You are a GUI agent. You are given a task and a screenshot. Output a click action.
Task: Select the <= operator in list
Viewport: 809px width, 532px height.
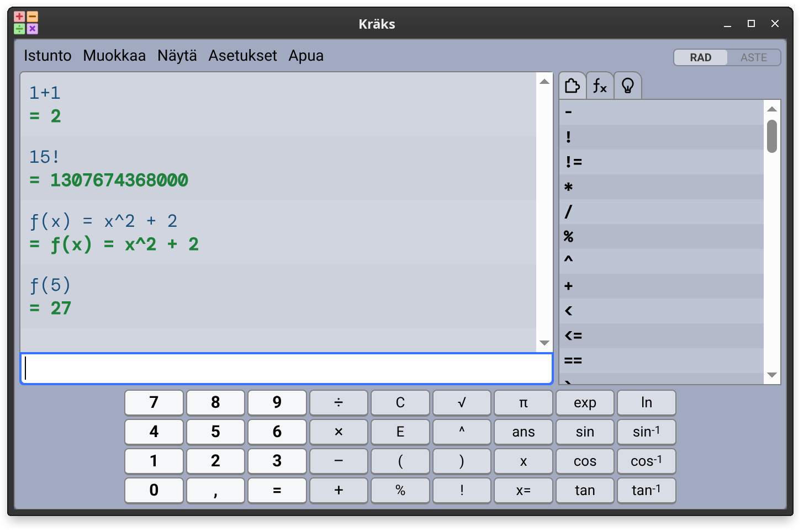(662, 336)
